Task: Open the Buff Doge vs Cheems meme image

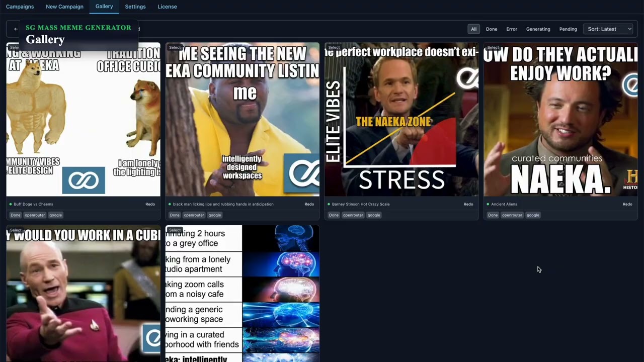Action: click(84, 120)
